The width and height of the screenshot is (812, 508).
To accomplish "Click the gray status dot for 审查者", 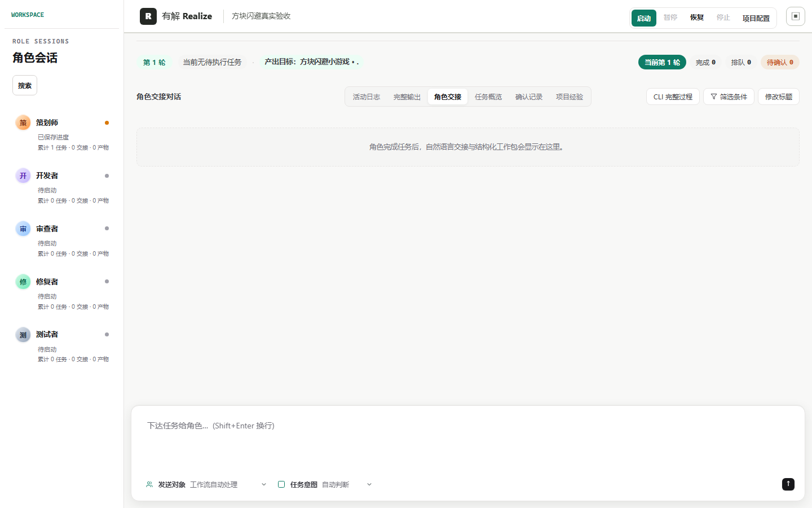I will [107, 229].
